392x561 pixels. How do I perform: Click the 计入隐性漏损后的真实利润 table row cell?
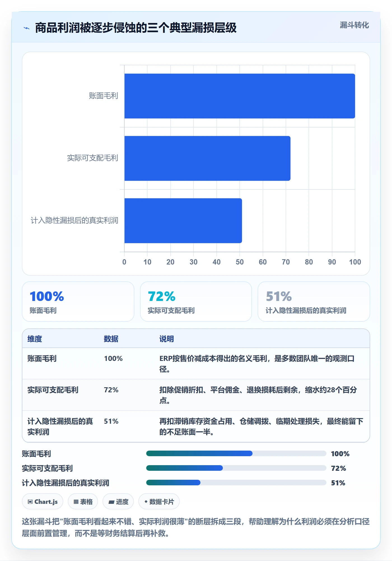point(60,426)
